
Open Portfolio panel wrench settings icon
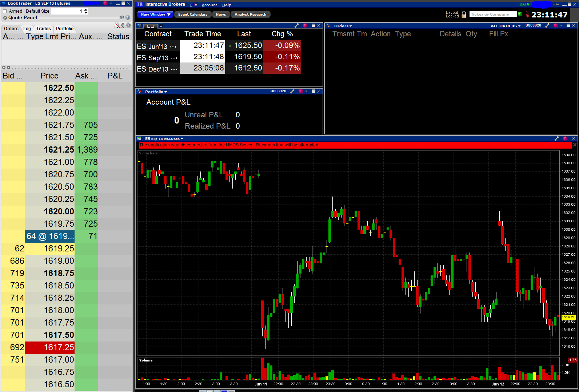(292, 91)
